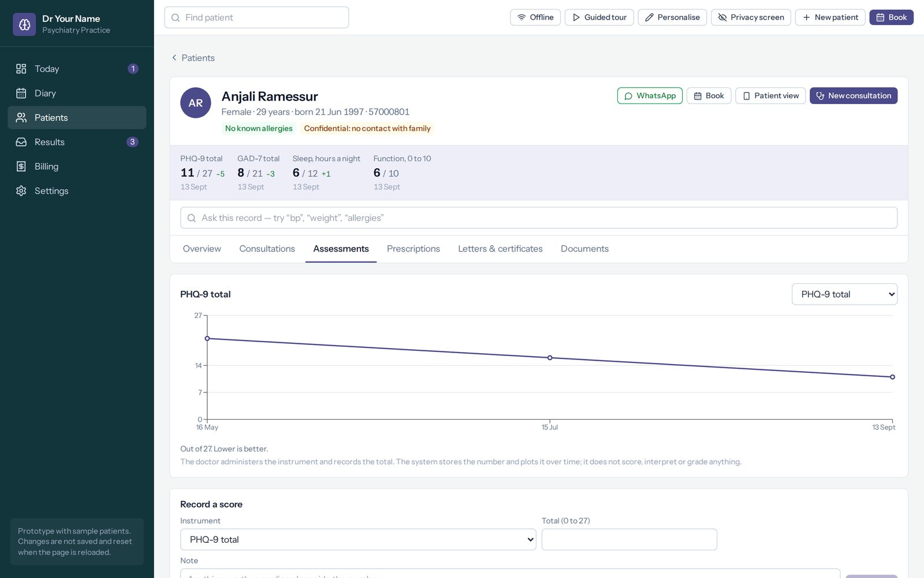Image resolution: width=924 pixels, height=578 pixels.
Task: Click the WhatsApp chat bubble icon
Action: pyautogui.click(x=628, y=96)
